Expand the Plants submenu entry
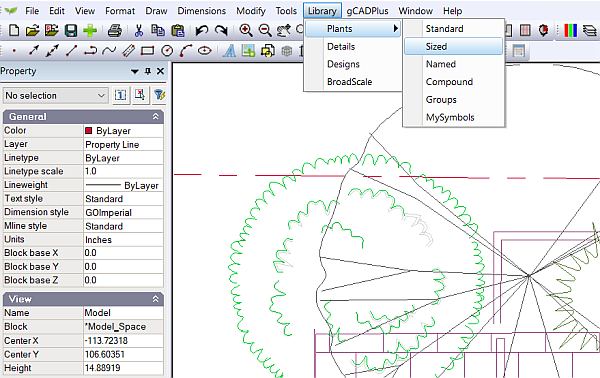 (x=353, y=29)
